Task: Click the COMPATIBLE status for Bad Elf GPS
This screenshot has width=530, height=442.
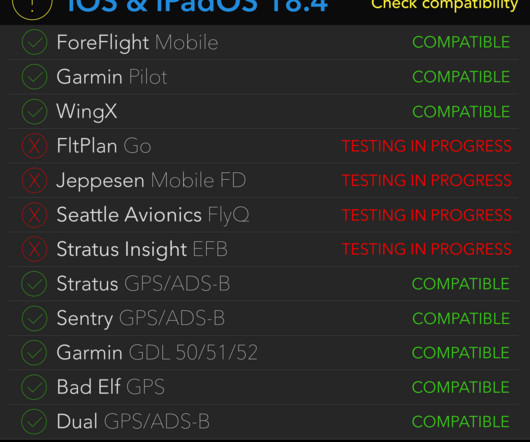Action: (461, 387)
